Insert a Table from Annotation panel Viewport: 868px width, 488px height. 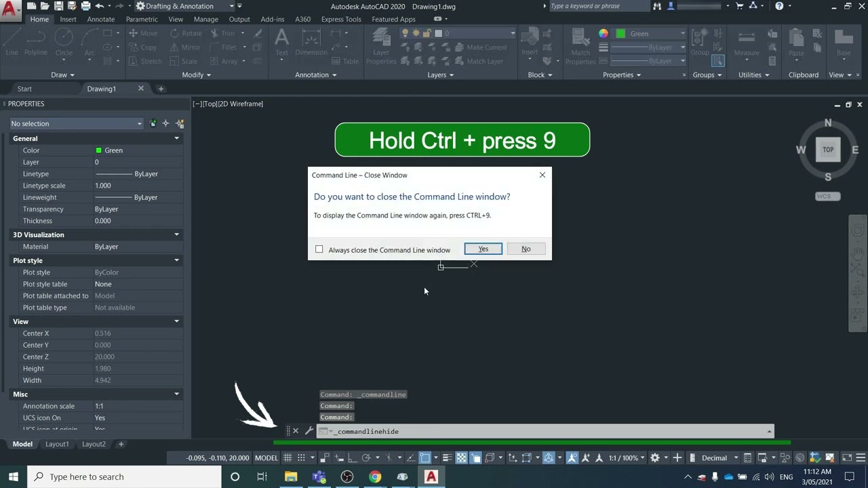(344, 61)
